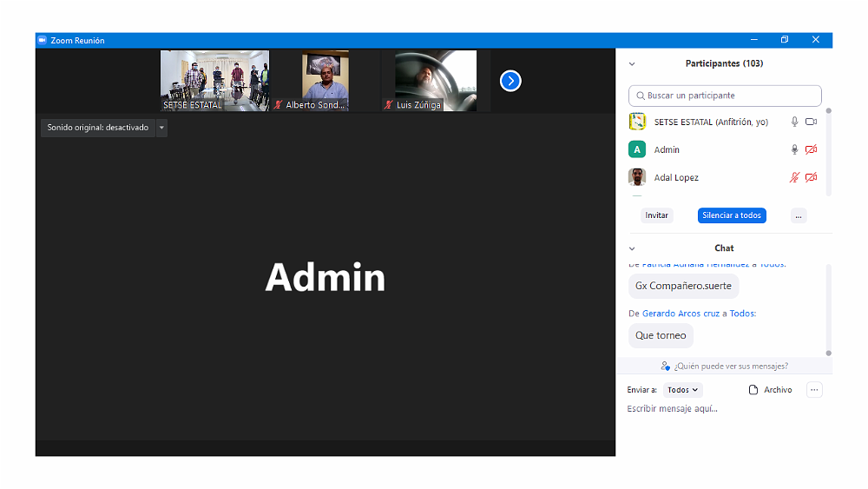The height and width of the screenshot is (489, 868).
Task: Open the 'Enviar a: Todos' dropdown
Action: [x=683, y=390]
